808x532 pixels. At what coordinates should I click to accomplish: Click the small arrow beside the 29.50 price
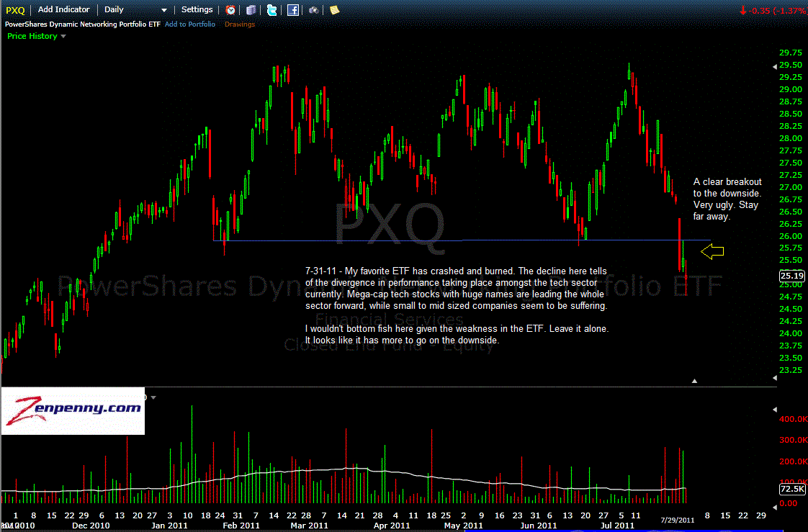point(774,66)
